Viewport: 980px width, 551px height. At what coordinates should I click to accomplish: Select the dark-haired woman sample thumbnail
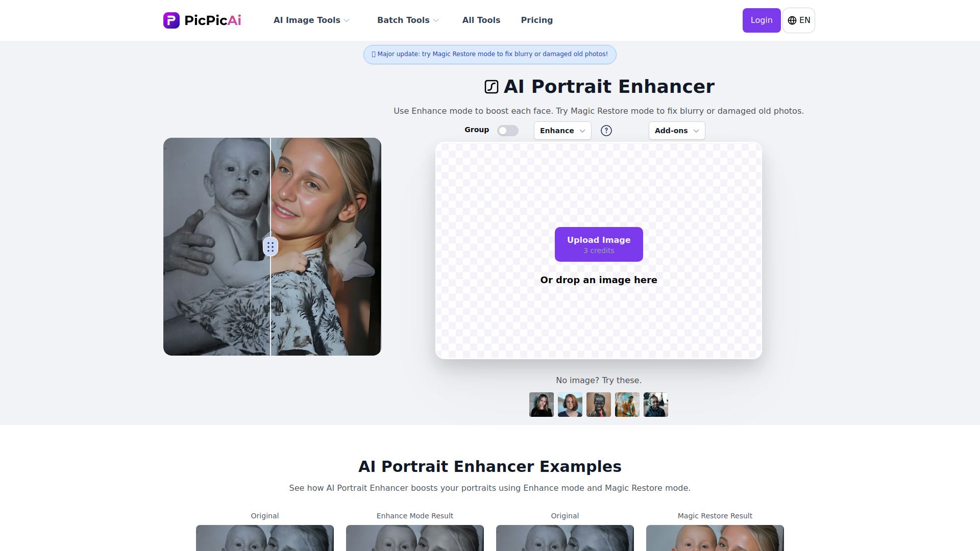point(542,405)
